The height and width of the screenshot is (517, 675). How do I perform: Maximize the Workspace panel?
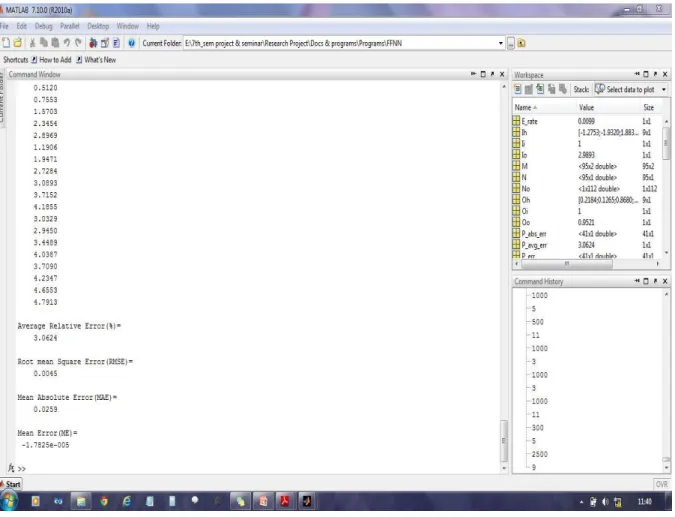[646, 74]
